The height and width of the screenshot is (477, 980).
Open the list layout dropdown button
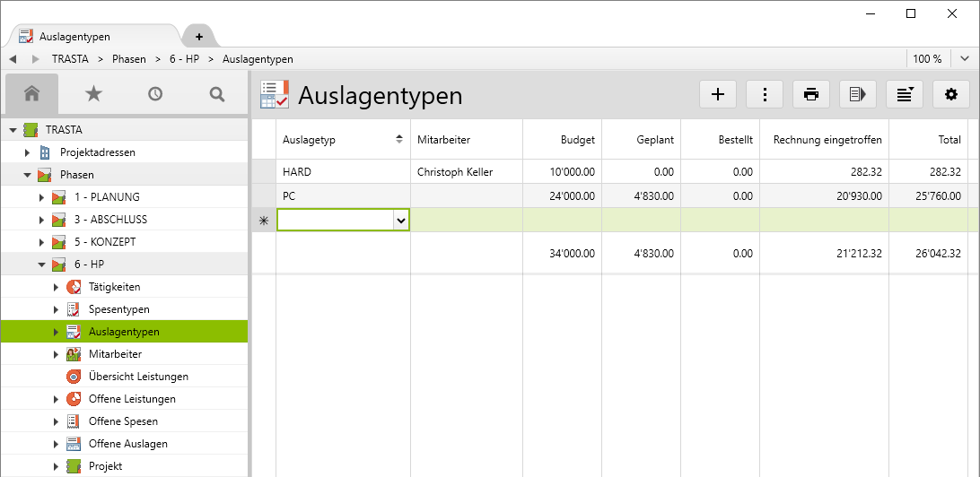(x=905, y=94)
